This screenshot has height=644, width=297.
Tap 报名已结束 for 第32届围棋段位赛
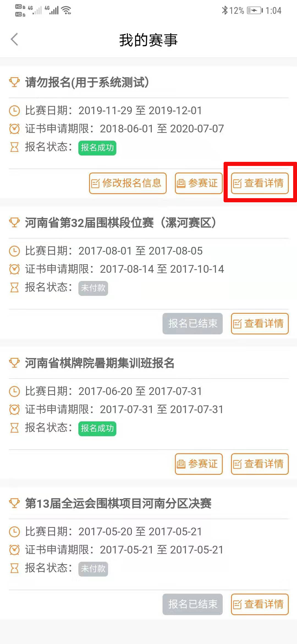193,324
